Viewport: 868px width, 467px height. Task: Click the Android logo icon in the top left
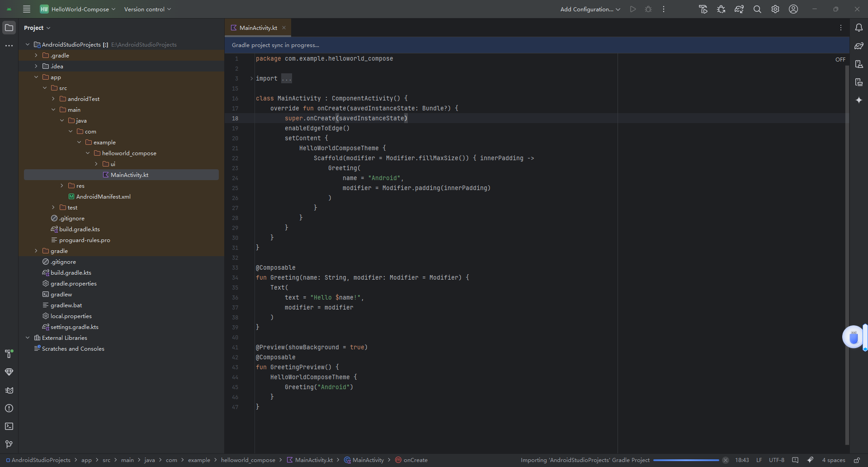click(x=9, y=9)
